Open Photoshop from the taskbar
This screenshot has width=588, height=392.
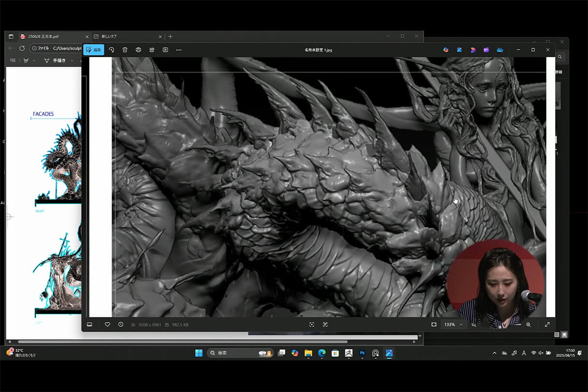(x=362, y=353)
